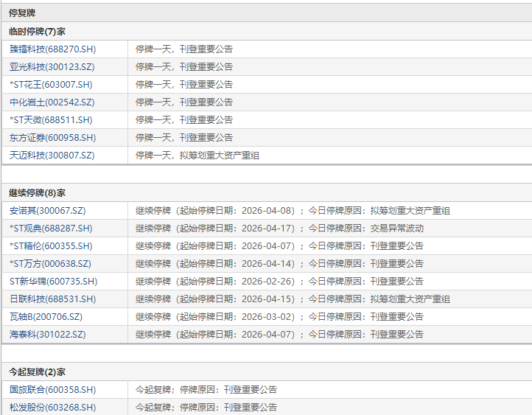Select the 停复牌 section header
The height and width of the screenshot is (415, 532).
point(22,13)
